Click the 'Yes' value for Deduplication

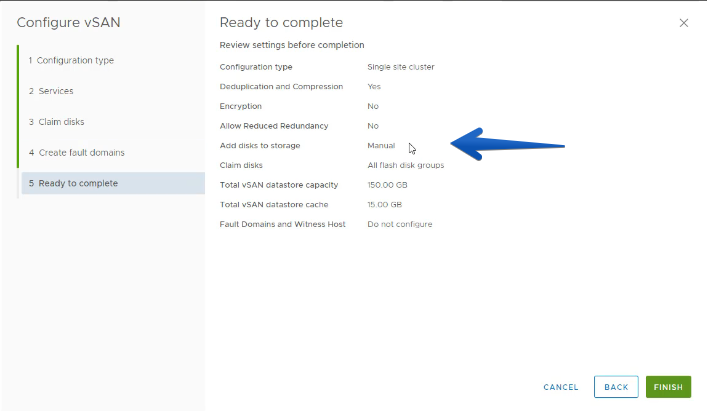(374, 87)
